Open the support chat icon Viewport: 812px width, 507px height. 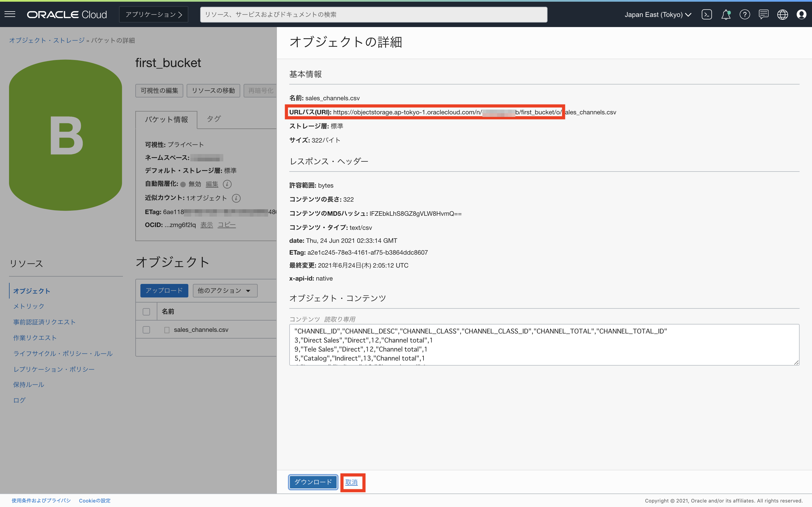(x=763, y=14)
